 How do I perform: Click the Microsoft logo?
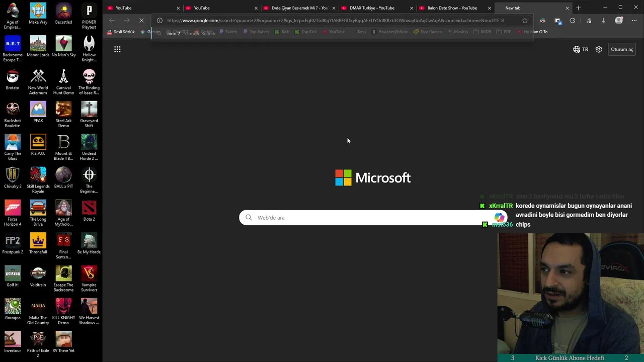point(373,177)
